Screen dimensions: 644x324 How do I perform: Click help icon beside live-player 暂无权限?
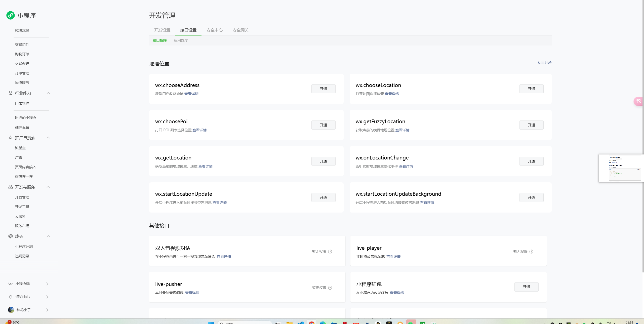pyautogui.click(x=531, y=252)
